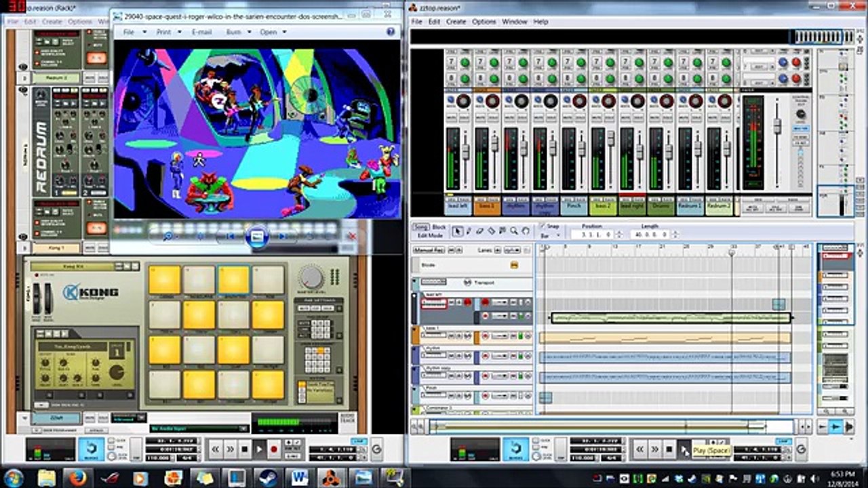This screenshot has width=868, height=488.
Task: Open the Windows Start menu
Action: pyautogui.click(x=13, y=478)
